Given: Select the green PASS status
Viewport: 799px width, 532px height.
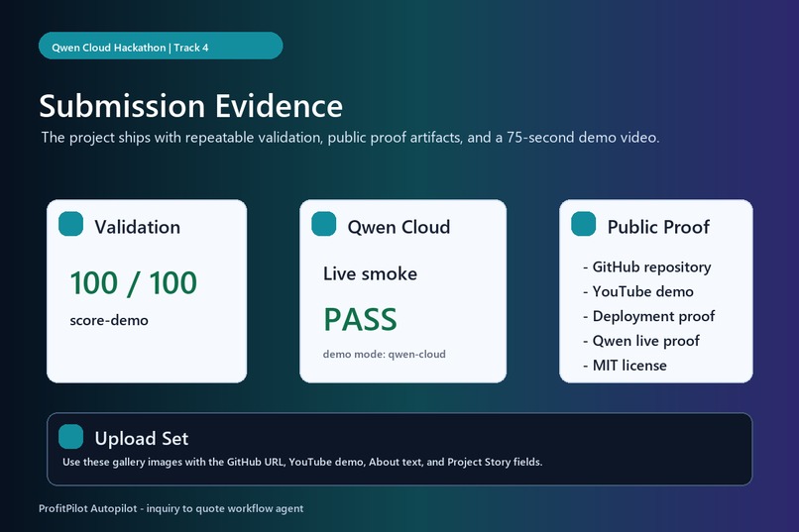Looking at the screenshot, I should coord(360,320).
